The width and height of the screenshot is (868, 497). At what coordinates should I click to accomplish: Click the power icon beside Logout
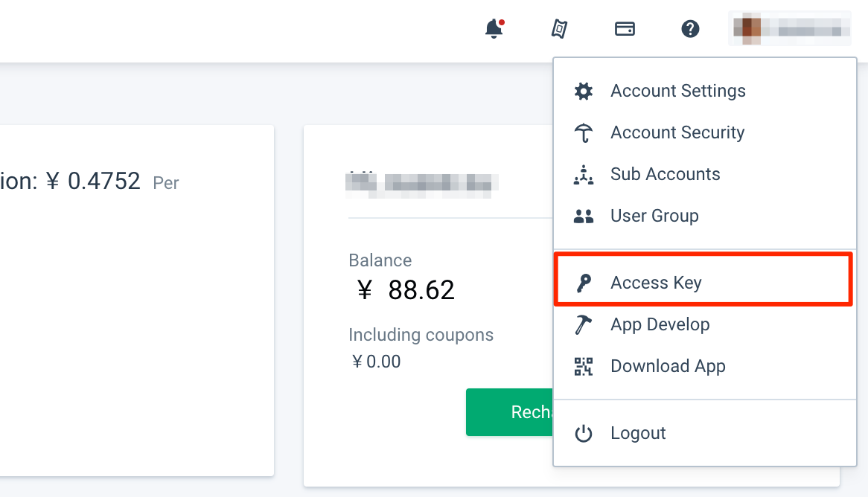click(x=584, y=432)
